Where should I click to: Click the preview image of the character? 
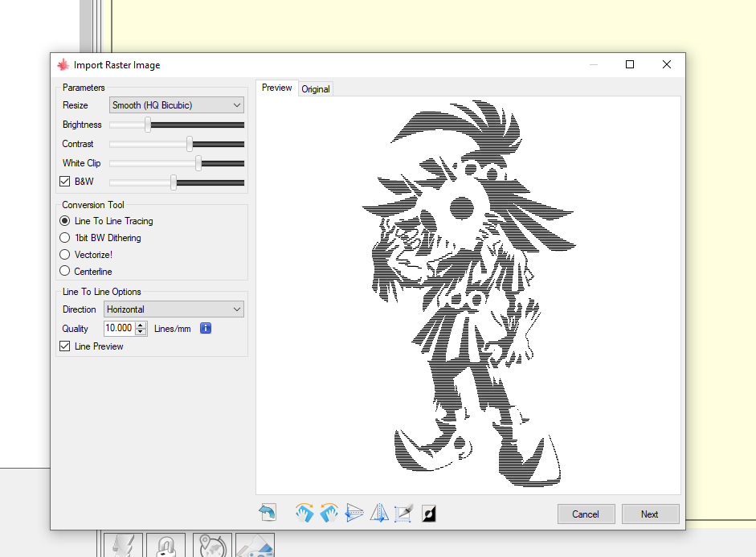(469, 293)
